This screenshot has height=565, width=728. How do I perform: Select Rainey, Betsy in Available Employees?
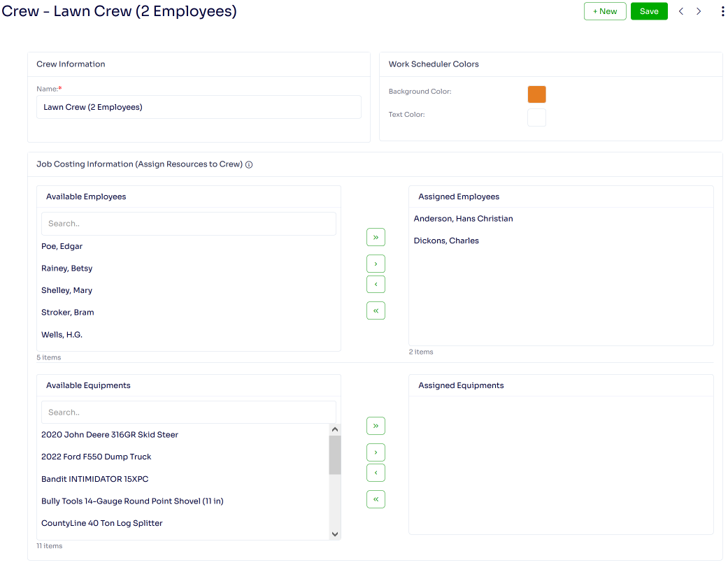67,269
